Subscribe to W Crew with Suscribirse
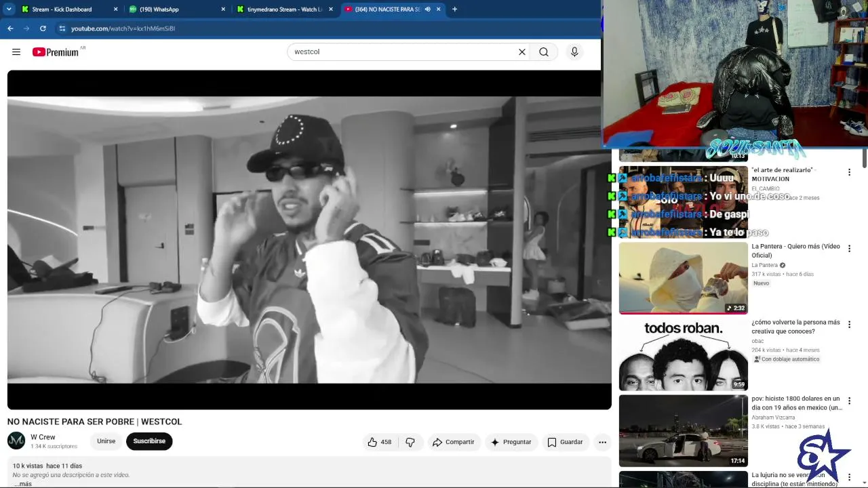 point(149,441)
